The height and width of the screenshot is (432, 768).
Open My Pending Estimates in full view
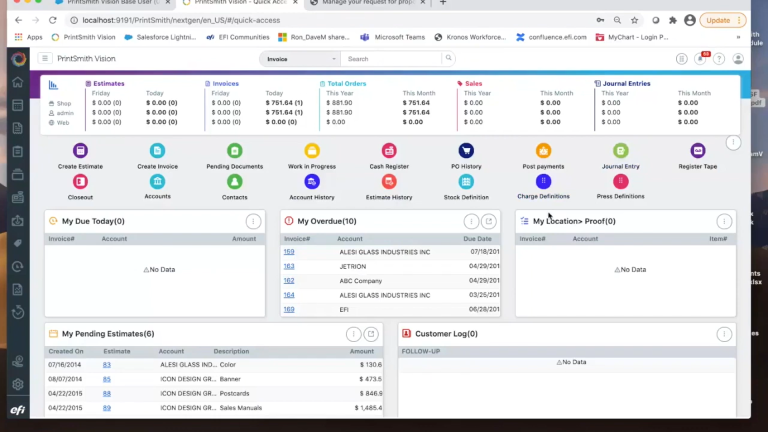tap(371, 334)
